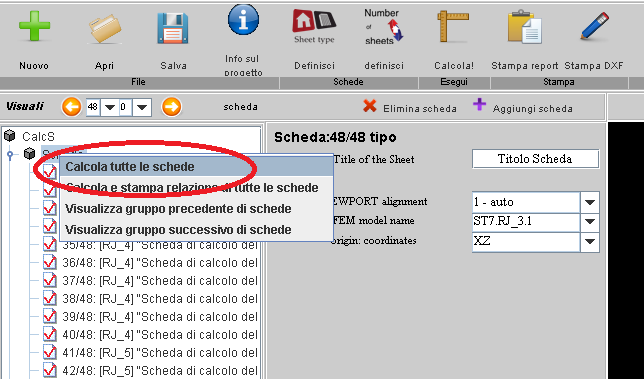
Task: Click the Nuovo label
Action: 34,66
